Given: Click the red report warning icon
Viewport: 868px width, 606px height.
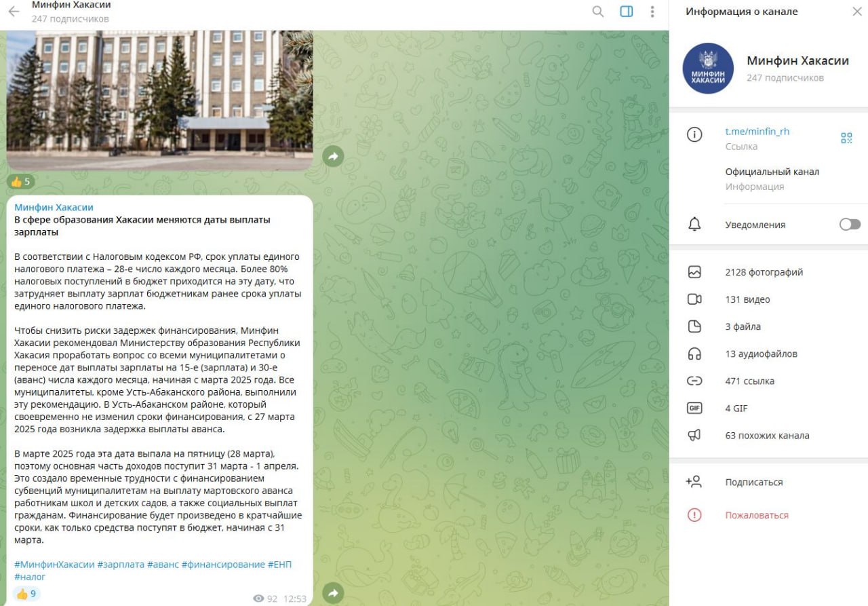Looking at the screenshot, I should 694,515.
